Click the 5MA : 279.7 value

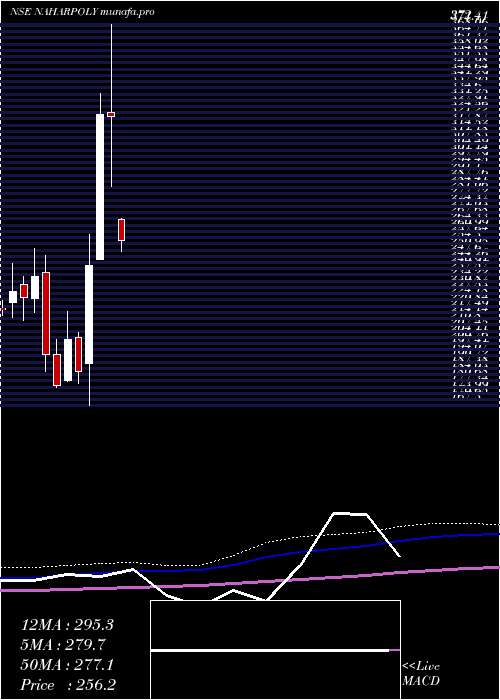point(63,645)
